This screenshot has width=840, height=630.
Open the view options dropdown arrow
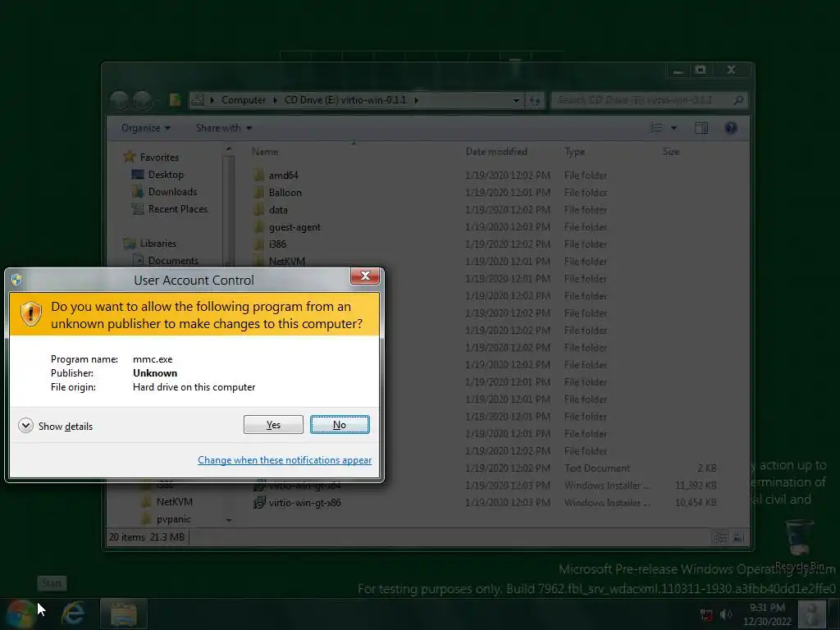tap(674, 128)
